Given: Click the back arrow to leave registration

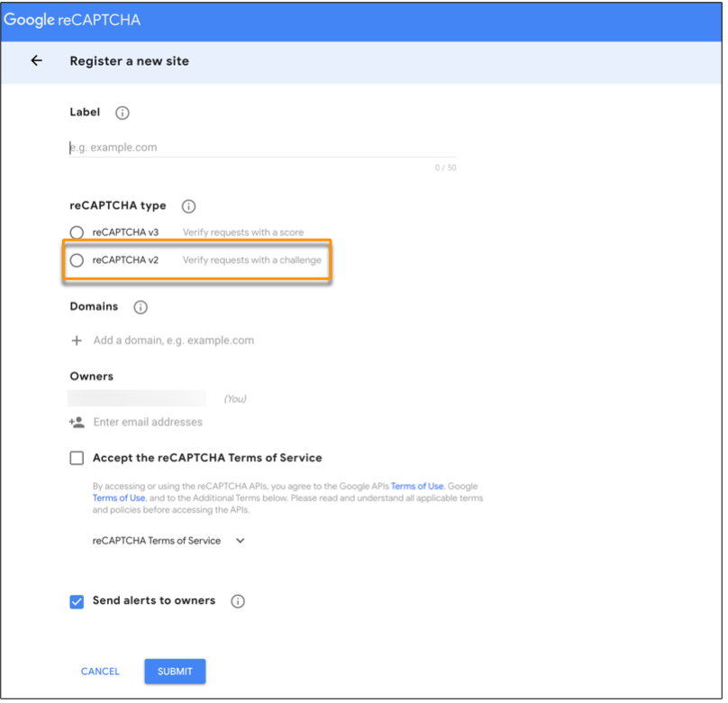Looking at the screenshot, I should (x=36, y=60).
